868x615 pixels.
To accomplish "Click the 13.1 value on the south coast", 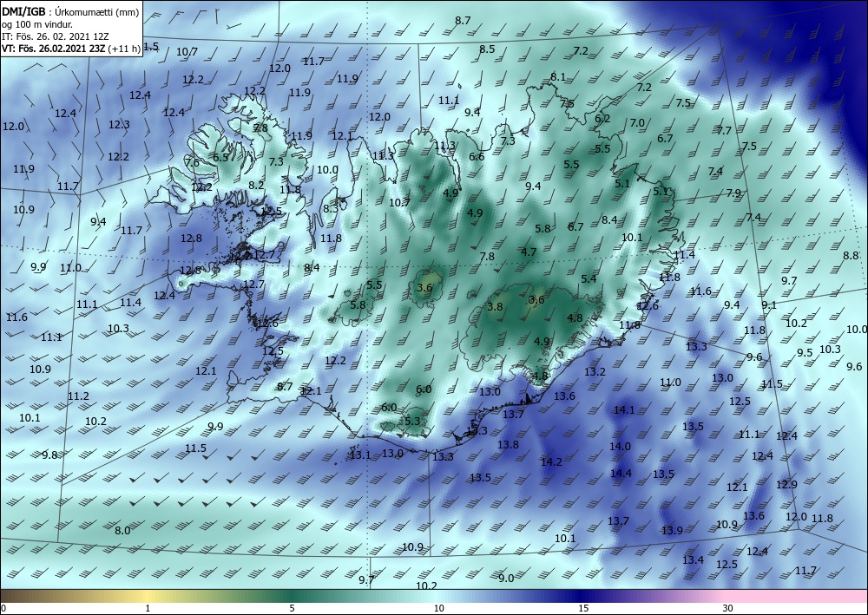I will pyautogui.click(x=360, y=455).
